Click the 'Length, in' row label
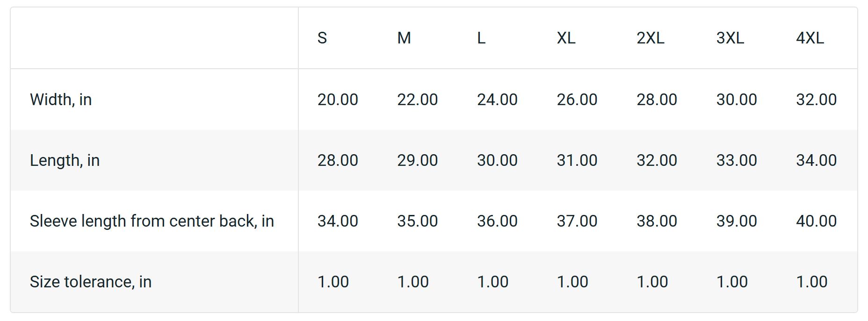The height and width of the screenshot is (321, 868). (x=65, y=160)
